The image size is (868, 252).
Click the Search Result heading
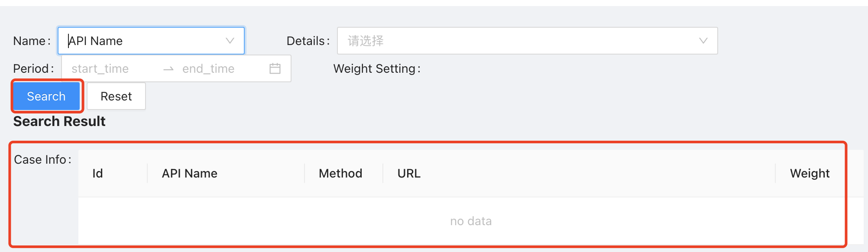pos(59,121)
